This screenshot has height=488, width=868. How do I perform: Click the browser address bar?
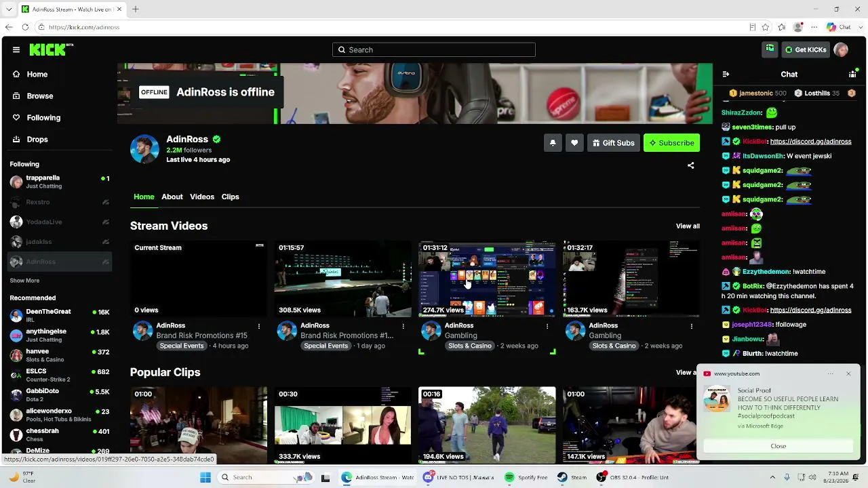pos(393,27)
